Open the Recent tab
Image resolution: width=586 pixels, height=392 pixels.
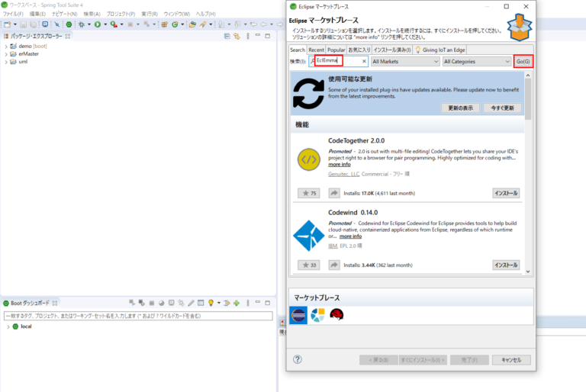(x=316, y=50)
